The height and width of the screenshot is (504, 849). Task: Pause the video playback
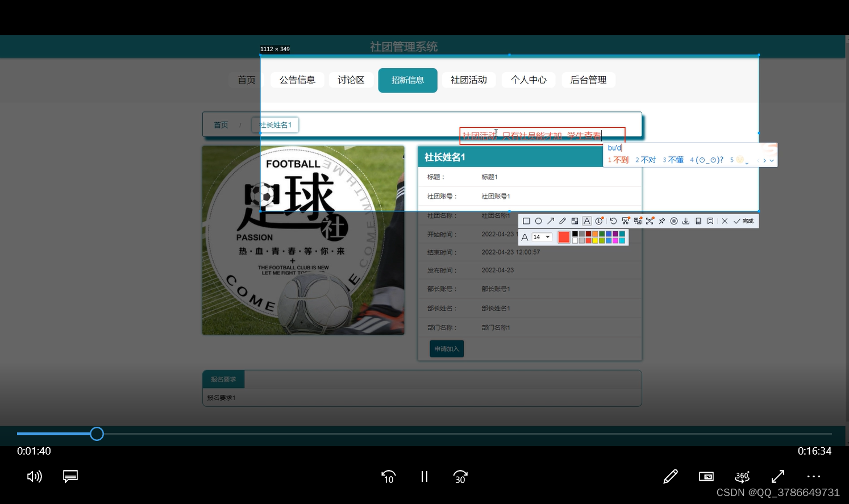coord(424,477)
